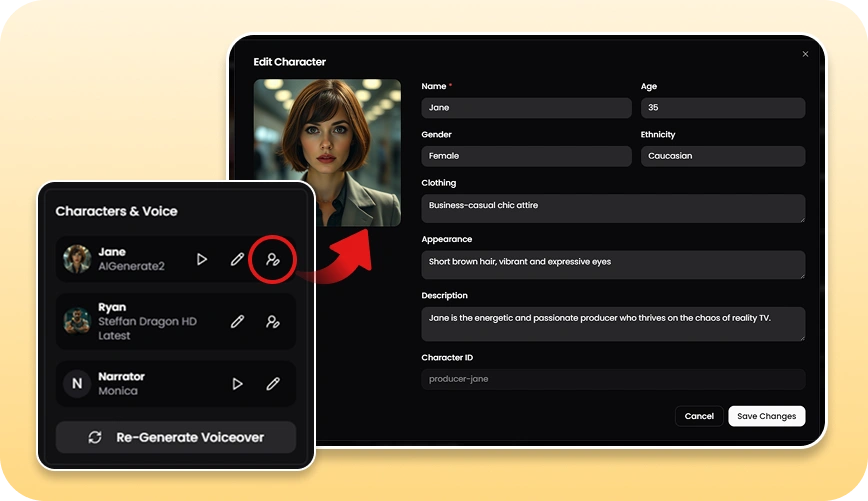Play Jane's voice preview
Screen dimensions: 868x501
click(x=202, y=259)
